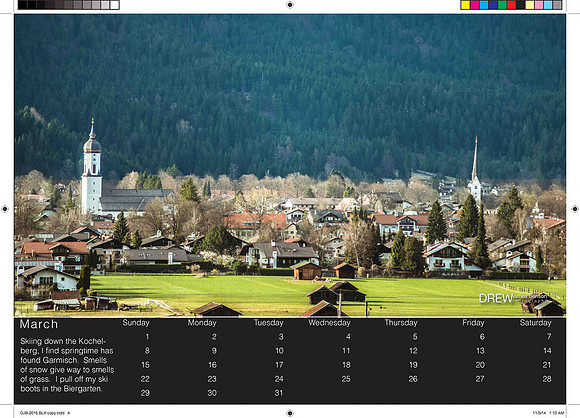This screenshot has width=580, height=418.
Task: Click the white swatch in the grayscale bar
Action: [x=114, y=5]
